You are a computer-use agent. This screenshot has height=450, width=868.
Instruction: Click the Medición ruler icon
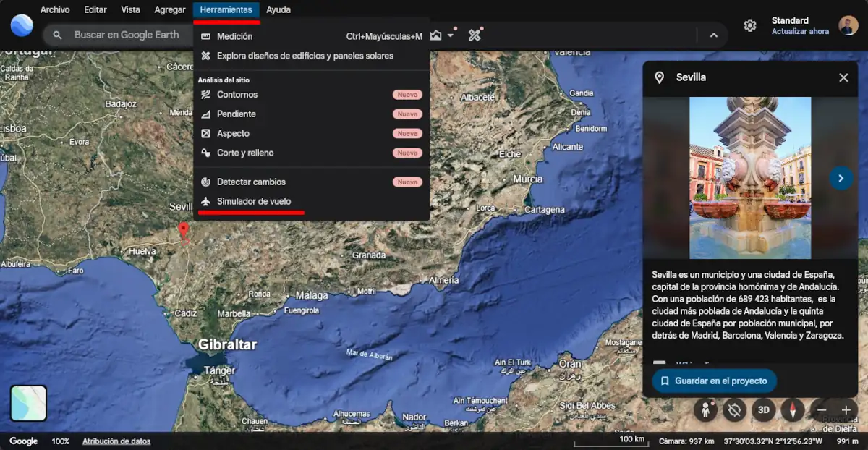pos(205,36)
